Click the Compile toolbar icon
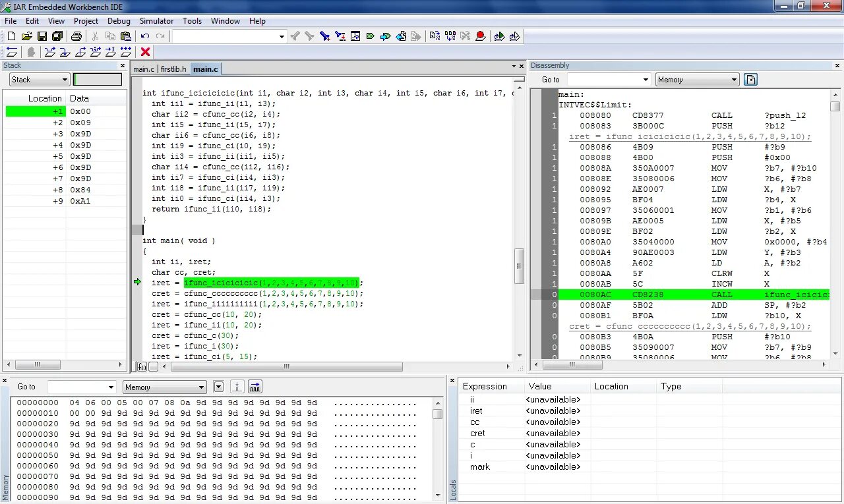844x504 pixels. [x=435, y=36]
